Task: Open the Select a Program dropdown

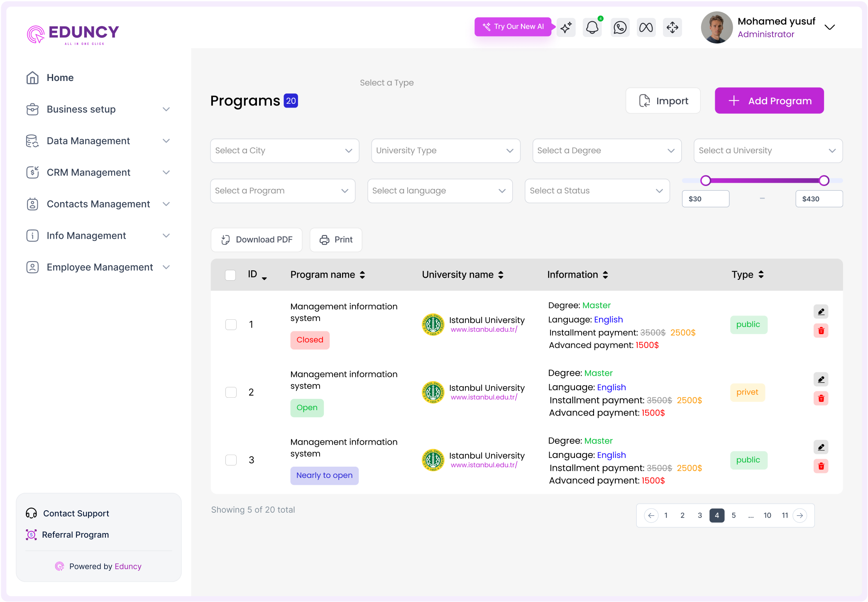Action: (x=283, y=191)
